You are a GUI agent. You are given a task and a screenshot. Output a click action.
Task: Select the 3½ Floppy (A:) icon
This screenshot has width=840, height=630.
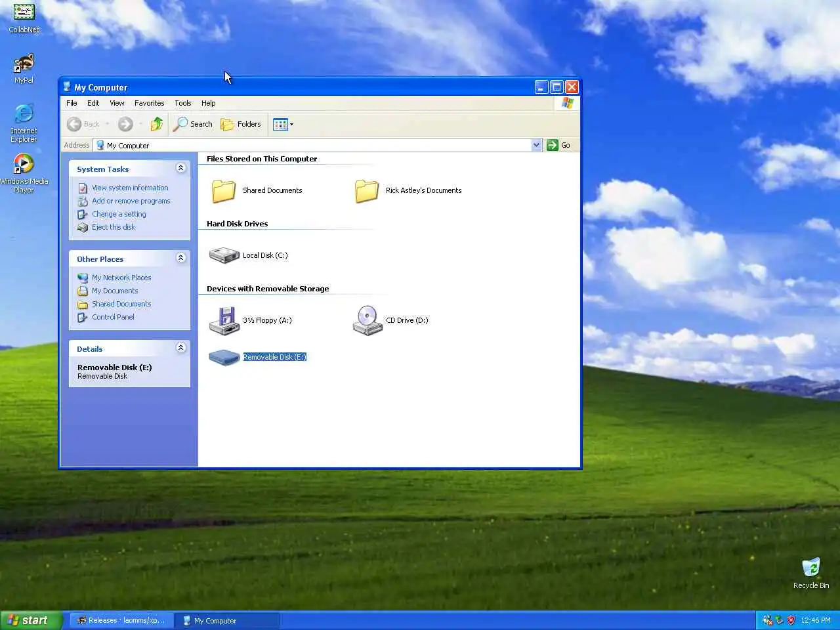point(224,320)
